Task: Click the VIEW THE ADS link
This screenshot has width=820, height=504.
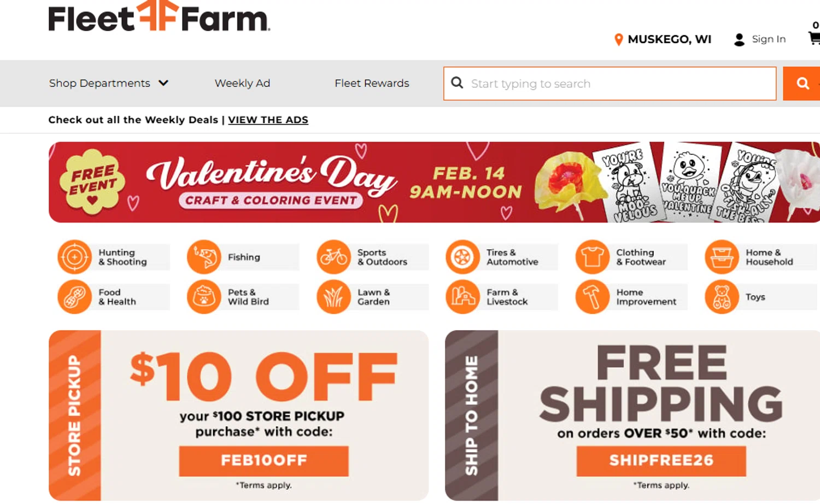Action: coord(268,120)
